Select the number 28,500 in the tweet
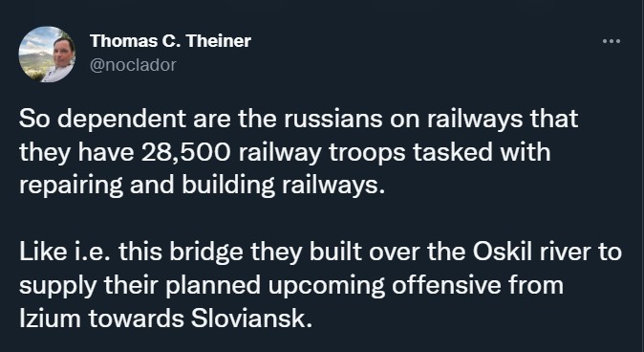 point(186,152)
